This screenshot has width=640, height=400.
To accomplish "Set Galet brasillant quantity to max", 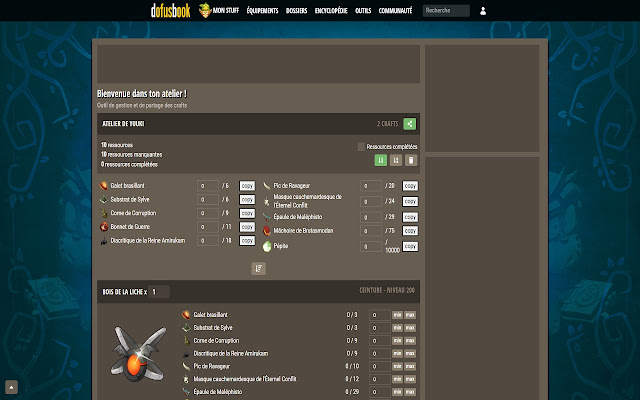I will (x=410, y=315).
